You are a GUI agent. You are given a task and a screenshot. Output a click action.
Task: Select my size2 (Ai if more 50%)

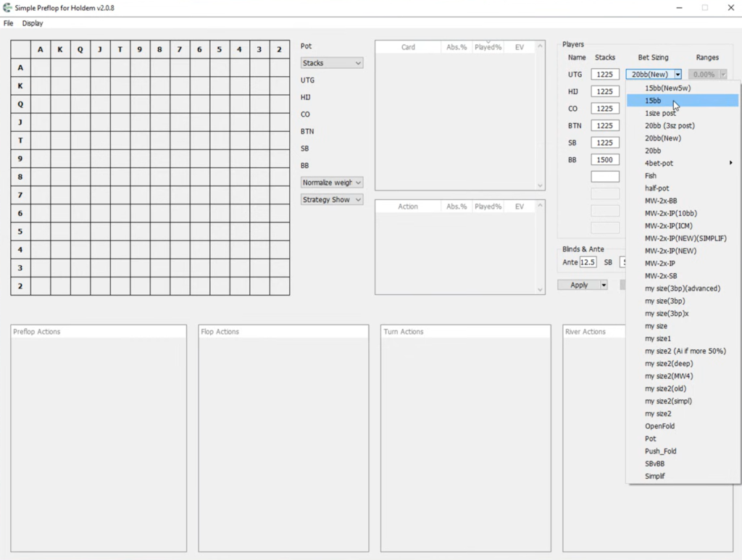(683, 351)
